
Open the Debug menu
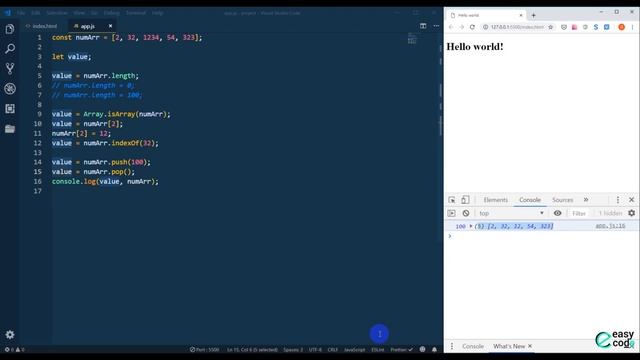(111, 13)
